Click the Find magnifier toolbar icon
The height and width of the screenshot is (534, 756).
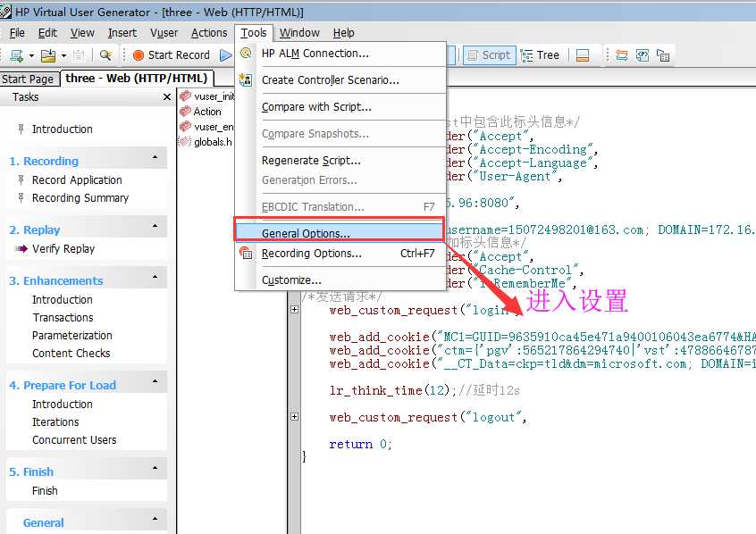tap(105, 55)
